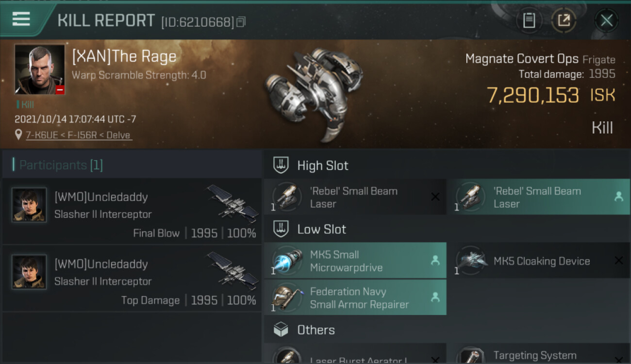631x364 pixels.
Task: Open Final Blow Uncledaddy entry
Action: point(131,212)
